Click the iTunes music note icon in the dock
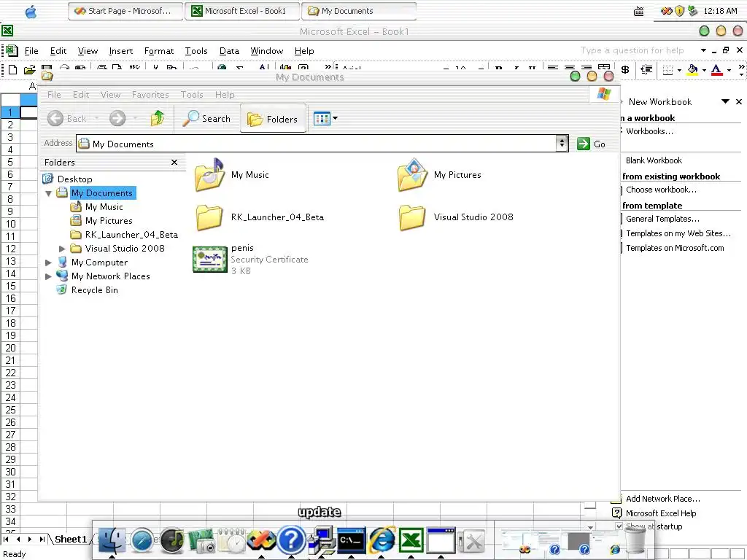 (x=172, y=540)
